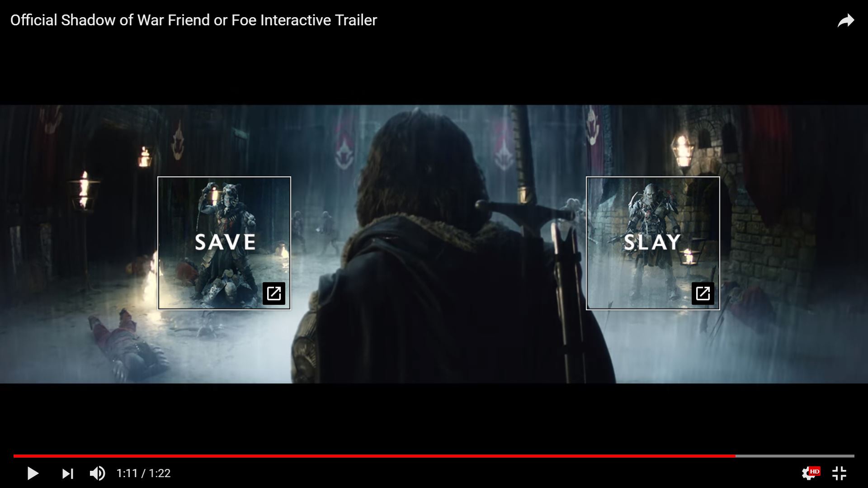
Task: Open the external link icon on SAVE card
Action: click(x=274, y=294)
